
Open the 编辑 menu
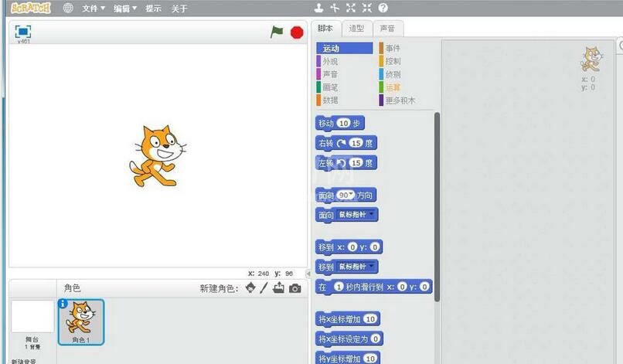pos(125,9)
